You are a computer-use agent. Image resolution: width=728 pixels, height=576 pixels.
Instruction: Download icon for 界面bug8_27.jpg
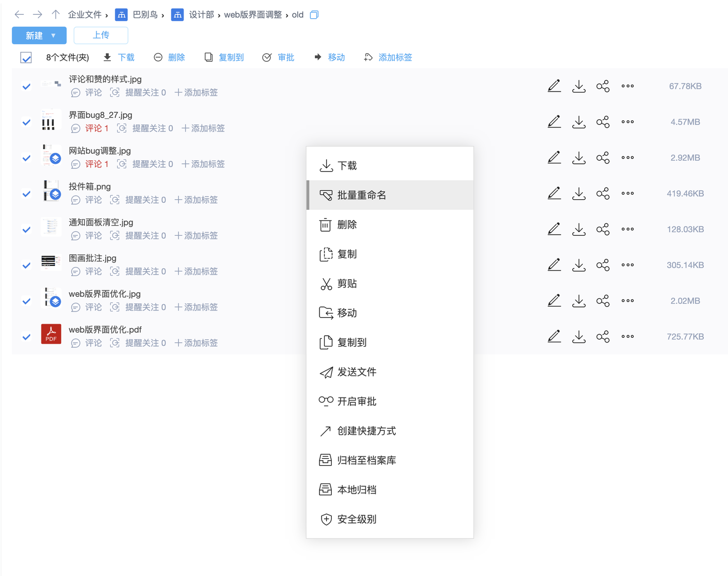[579, 122]
